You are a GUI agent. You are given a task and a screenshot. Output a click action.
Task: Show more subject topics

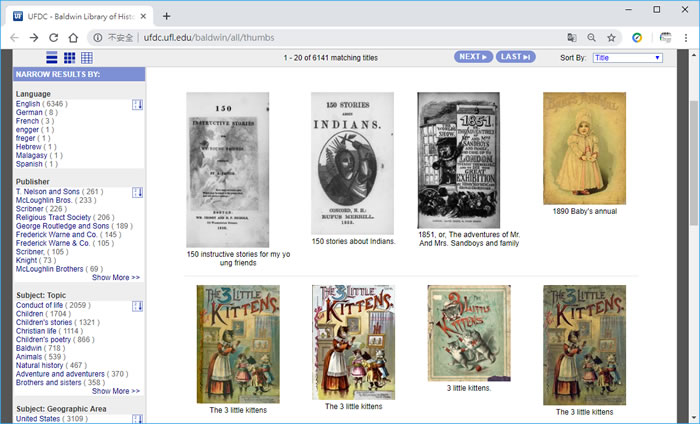116,391
